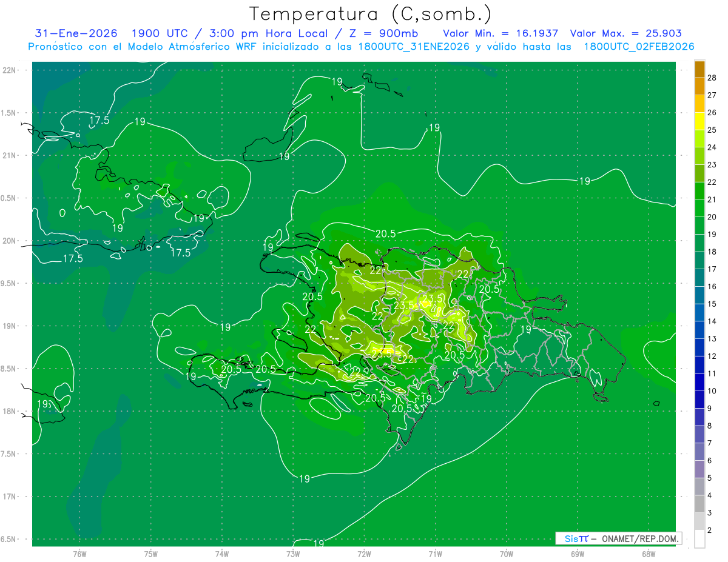Click the "72W" longitude axis label

coord(364,554)
